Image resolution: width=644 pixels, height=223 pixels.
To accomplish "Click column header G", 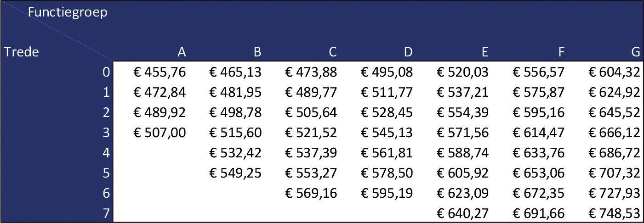I will click(636, 53).
